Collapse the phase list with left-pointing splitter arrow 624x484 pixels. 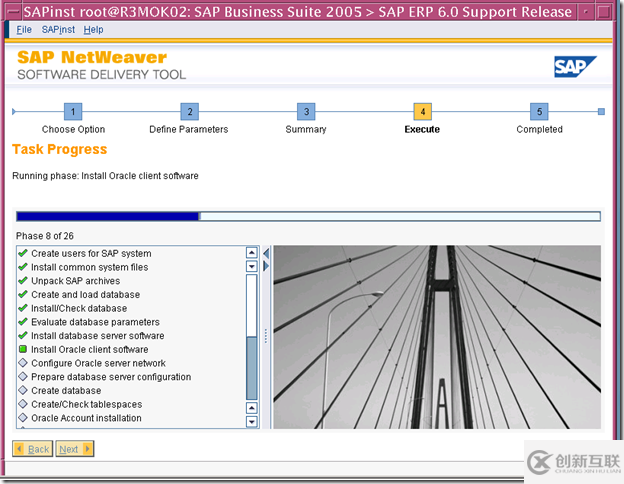[266, 254]
